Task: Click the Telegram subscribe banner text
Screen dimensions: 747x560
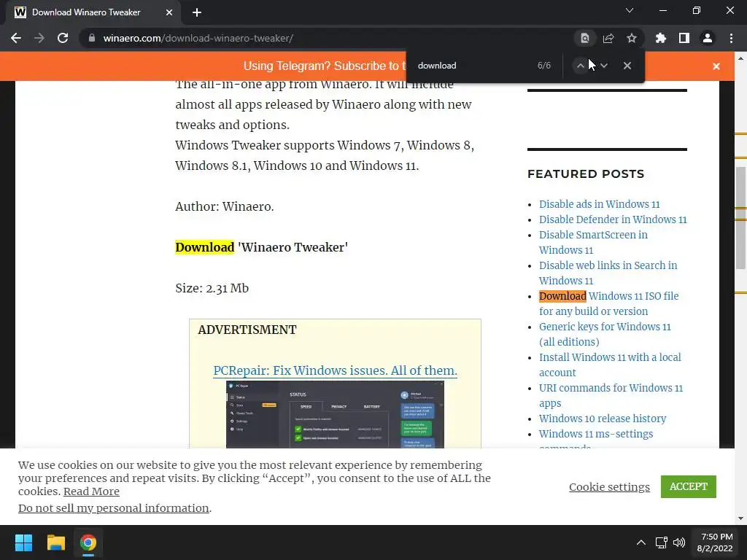Action: (x=325, y=66)
